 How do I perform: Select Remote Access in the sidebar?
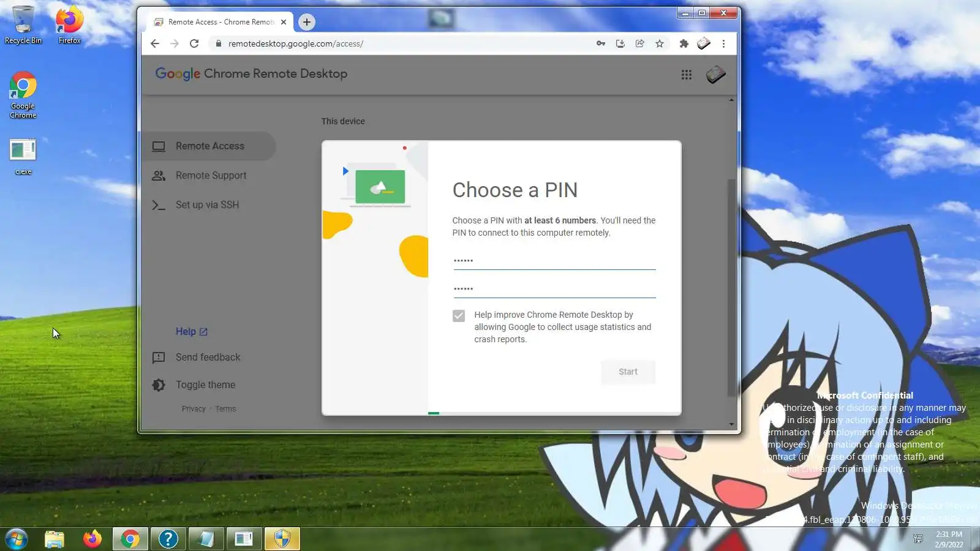(209, 146)
